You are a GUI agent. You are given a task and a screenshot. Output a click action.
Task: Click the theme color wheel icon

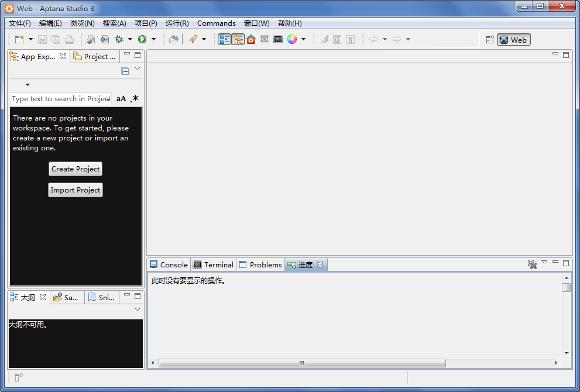coord(292,39)
